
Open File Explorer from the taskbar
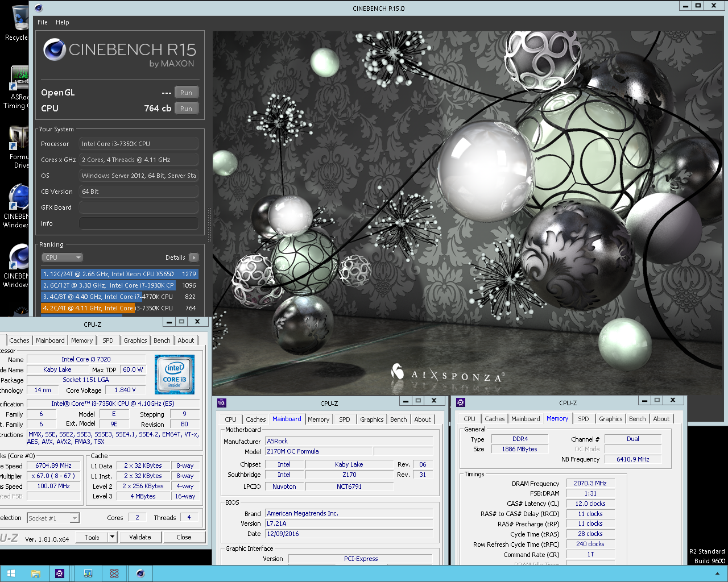35,573
